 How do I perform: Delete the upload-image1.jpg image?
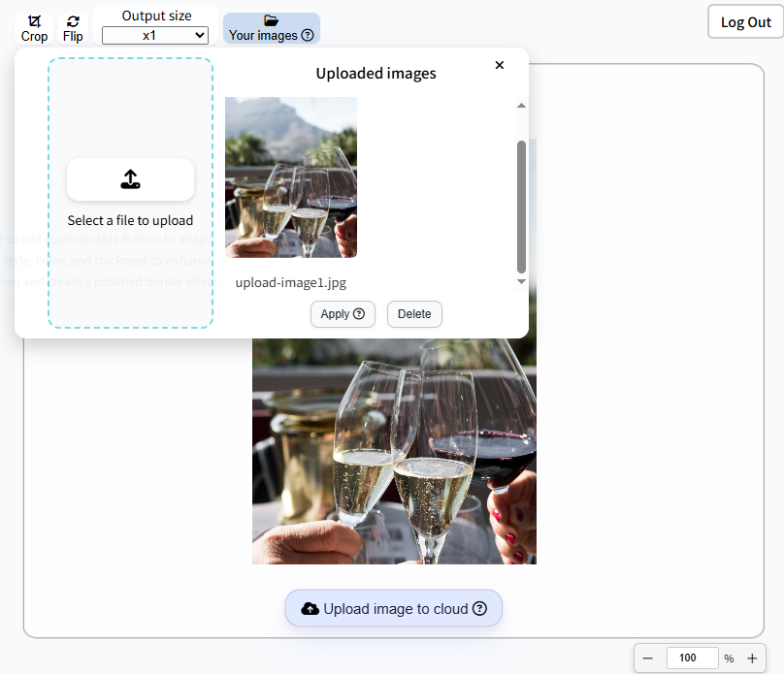tap(414, 314)
